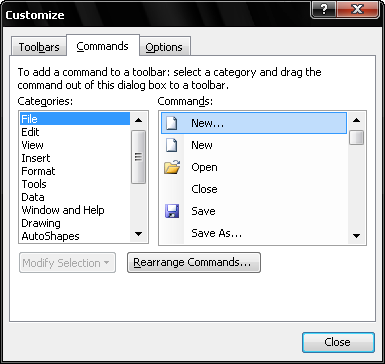Select the File category

[75, 119]
